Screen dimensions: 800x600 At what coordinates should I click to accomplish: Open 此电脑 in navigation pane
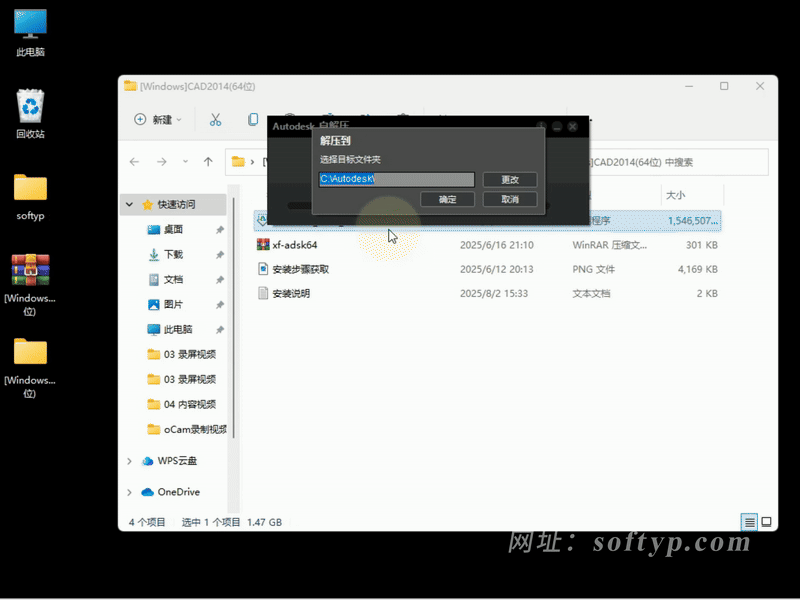coord(178,330)
